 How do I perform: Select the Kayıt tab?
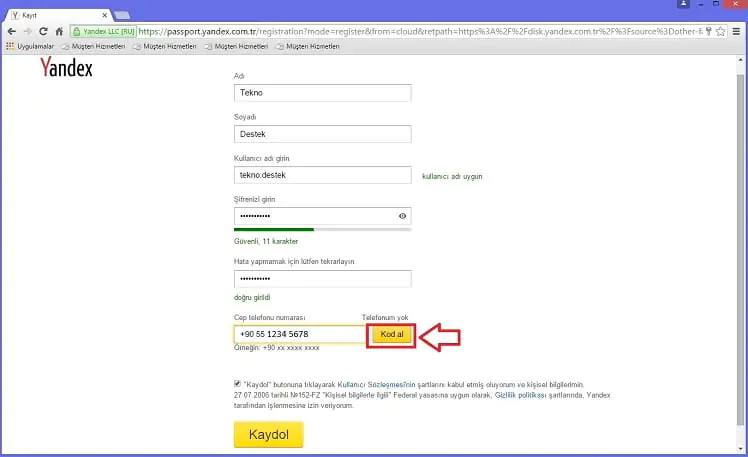[57, 15]
